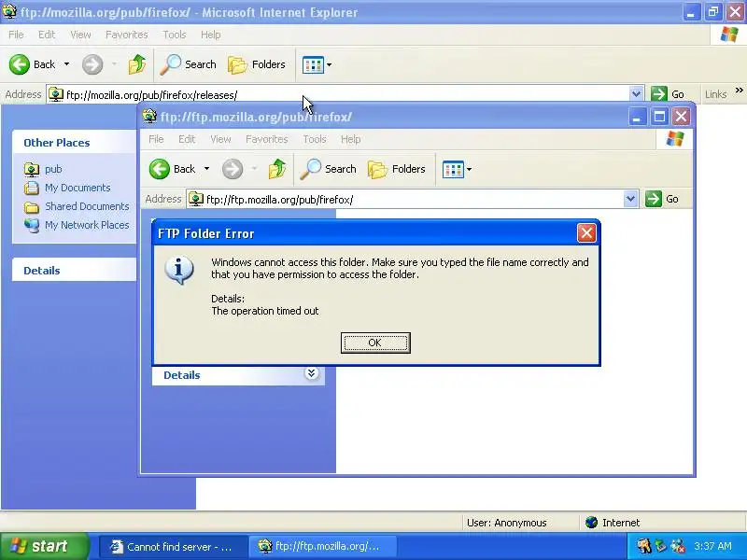
Task: Open Back history dropdown arrow in front window
Action: coord(206,169)
